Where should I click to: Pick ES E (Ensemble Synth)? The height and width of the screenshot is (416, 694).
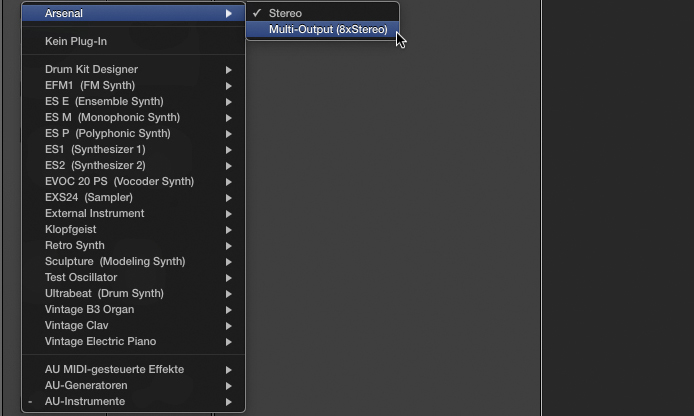(133, 101)
